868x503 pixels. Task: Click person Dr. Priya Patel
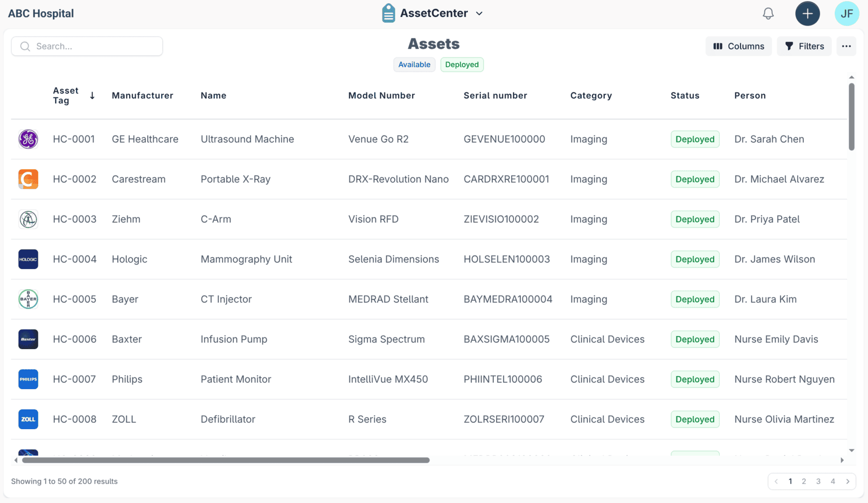tap(767, 219)
